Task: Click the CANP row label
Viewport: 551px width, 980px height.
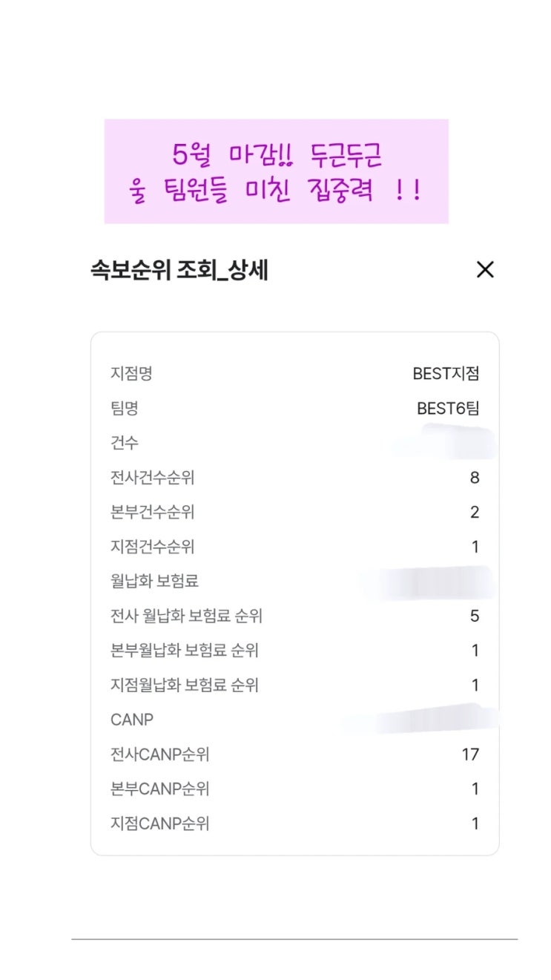Action: pos(132,720)
